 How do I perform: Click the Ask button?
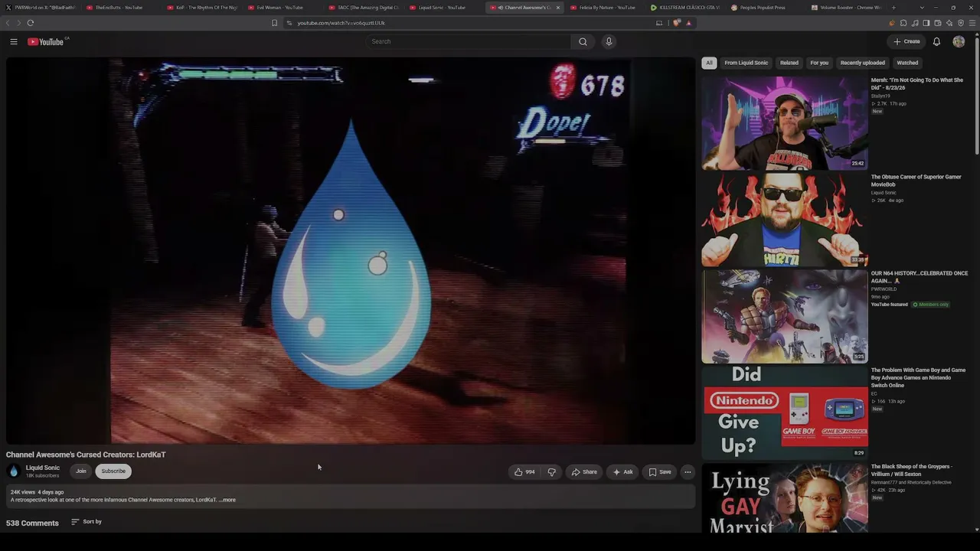tap(623, 471)
